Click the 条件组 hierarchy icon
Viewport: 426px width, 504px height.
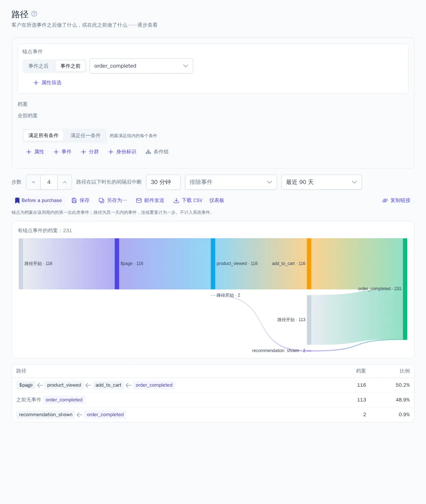tap(148, 152)
